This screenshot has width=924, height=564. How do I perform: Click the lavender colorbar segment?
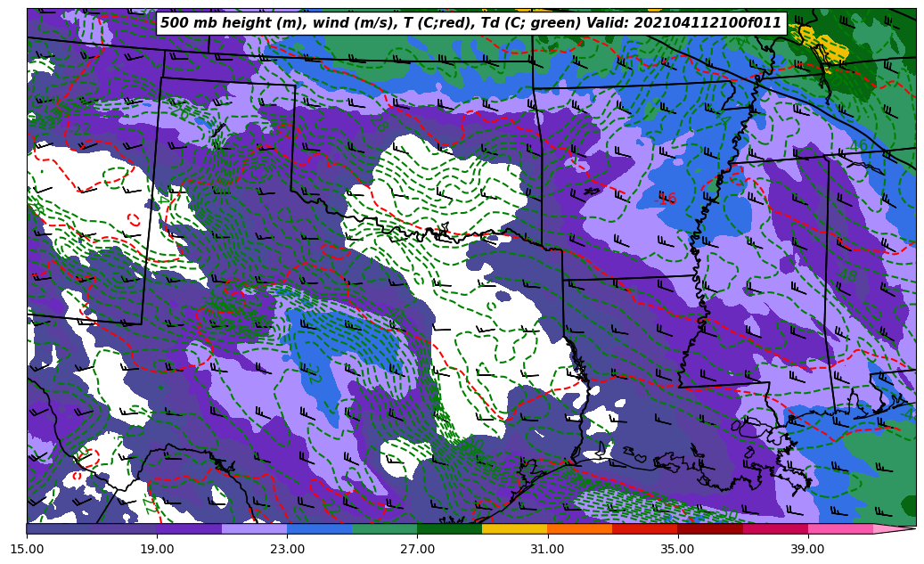point(254,528)
